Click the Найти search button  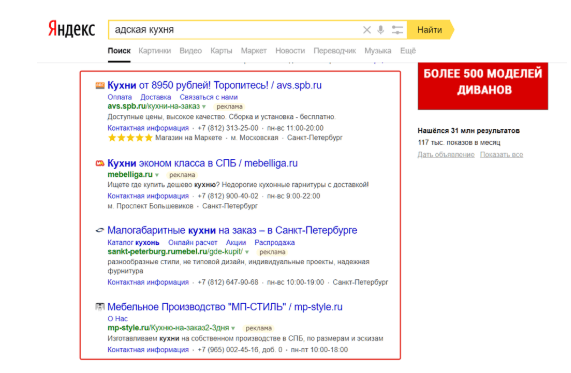click(x=430, y=30)
